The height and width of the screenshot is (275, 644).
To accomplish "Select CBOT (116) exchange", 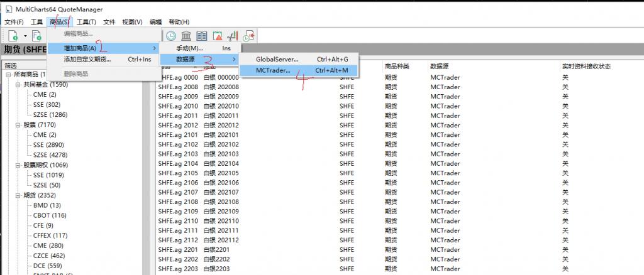I will point(50,215).
